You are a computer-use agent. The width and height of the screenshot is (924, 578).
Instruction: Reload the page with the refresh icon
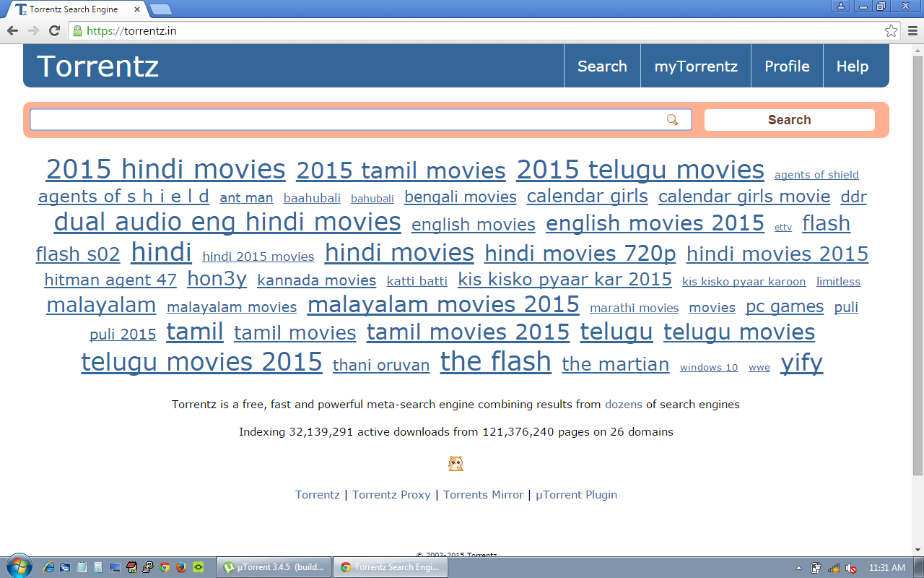(x=54, y=31)
